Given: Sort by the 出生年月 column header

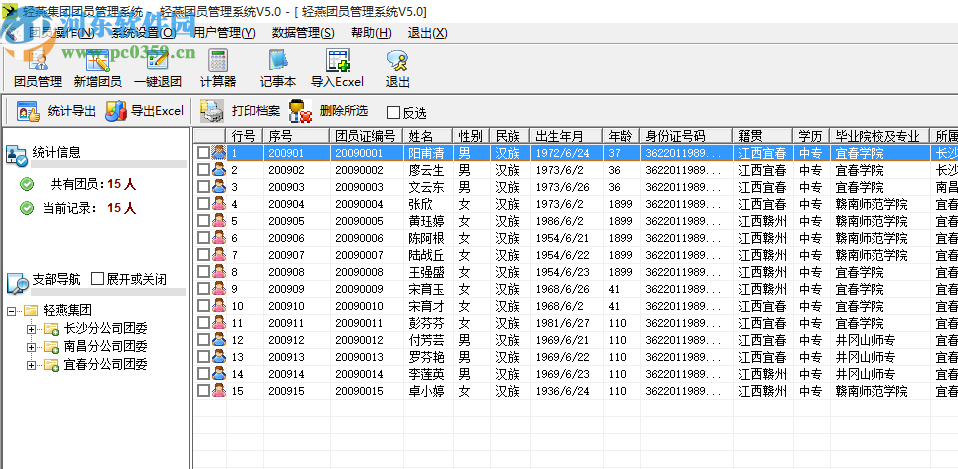Looking at the screenshot, I should click(566, 136).
